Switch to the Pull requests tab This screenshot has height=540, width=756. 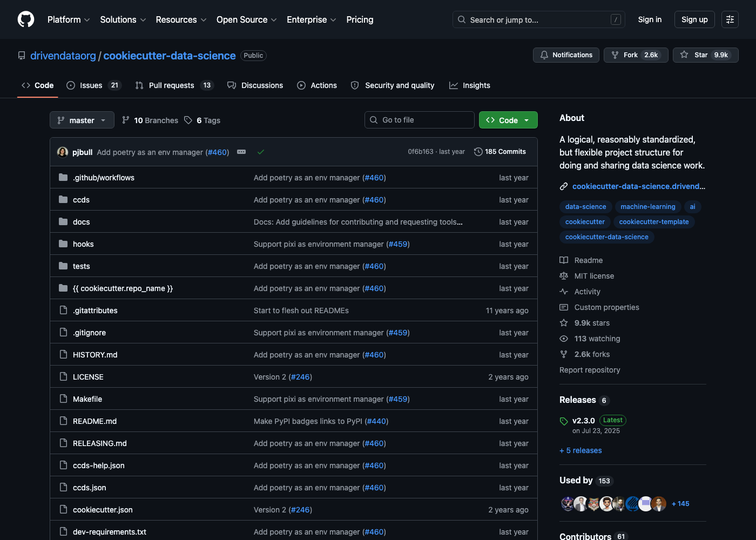(174, 85)
